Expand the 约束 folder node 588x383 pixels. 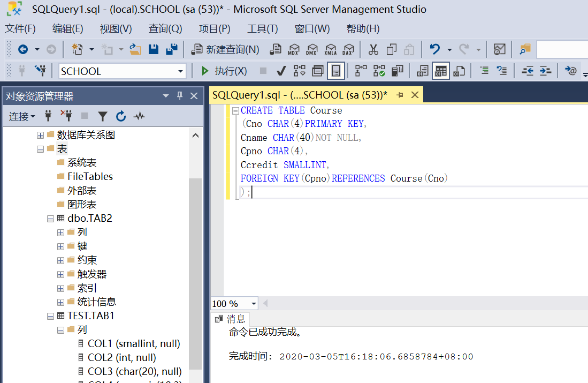pyautogui.click(x=60, y=260)
